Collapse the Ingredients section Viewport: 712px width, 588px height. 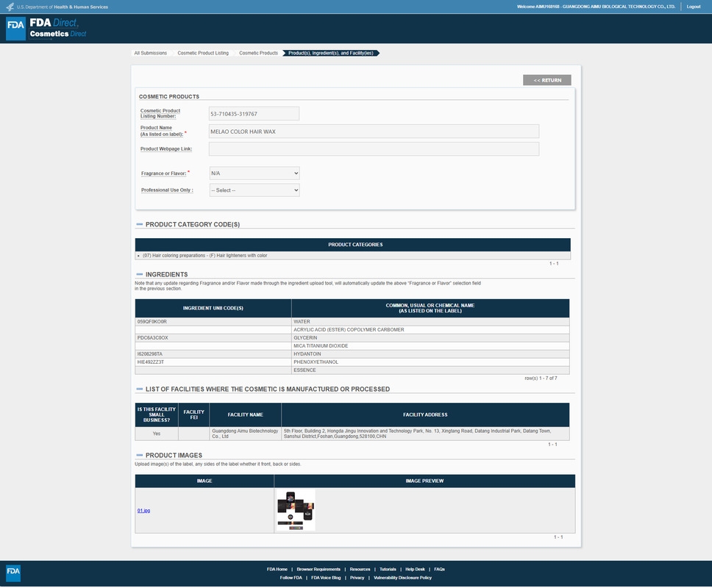pyautogui.click(x=139, y=274)
